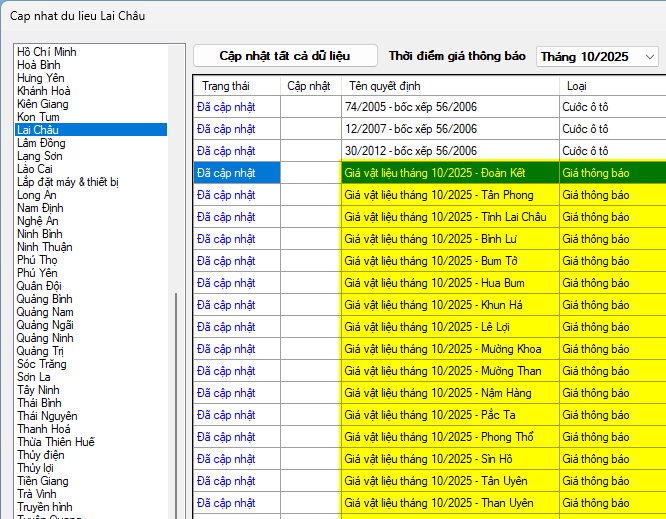Select 'Giá vật liệu tháng 10/2025 - Mường Khoa'
Viewport: 666px width, 519px height.
click(x=442, y=349)
